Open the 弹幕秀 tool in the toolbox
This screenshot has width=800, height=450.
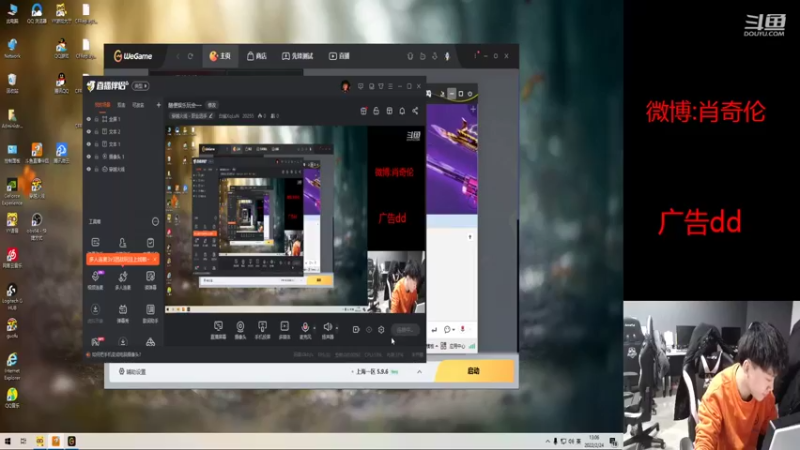[x=123, y=313]
